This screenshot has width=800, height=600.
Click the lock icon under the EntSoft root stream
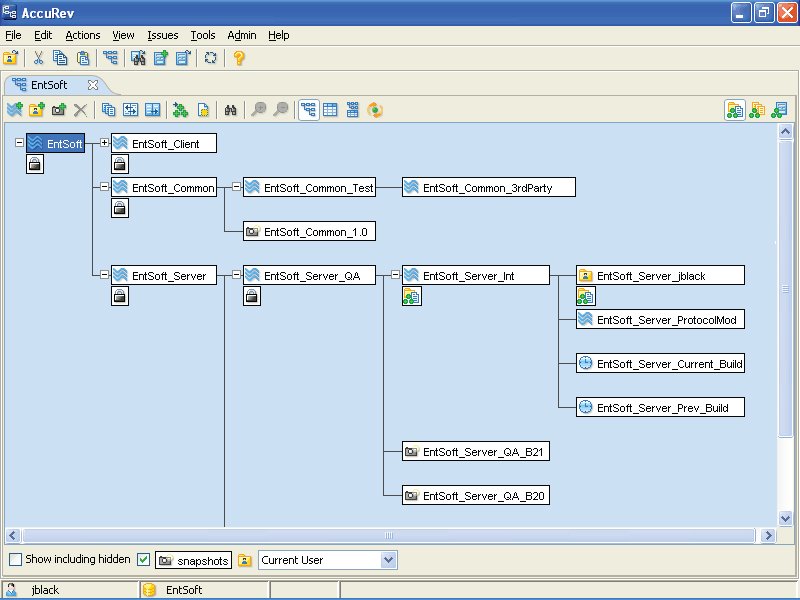pyautogui.click(x=35, y=164)
